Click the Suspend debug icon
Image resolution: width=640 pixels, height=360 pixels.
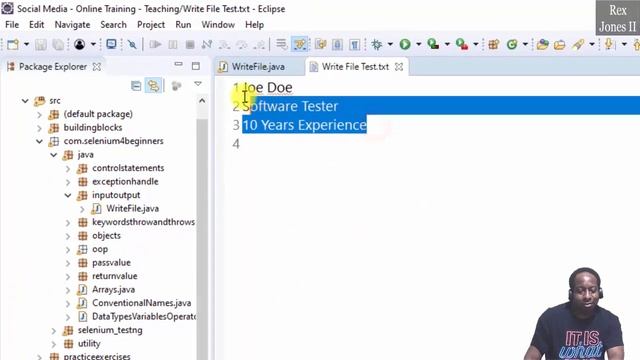click(x=173, y=44)
